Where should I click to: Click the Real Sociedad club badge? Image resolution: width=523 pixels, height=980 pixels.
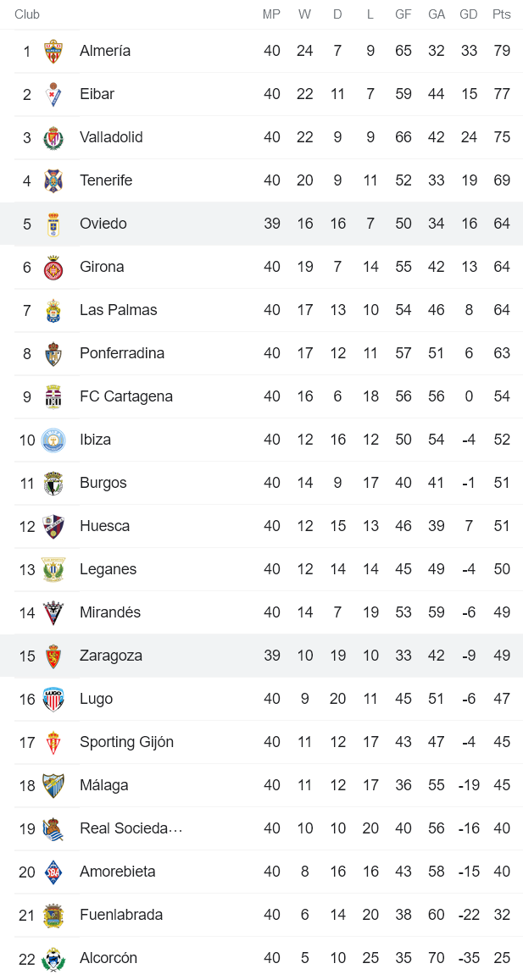click(x=54, y=828)
